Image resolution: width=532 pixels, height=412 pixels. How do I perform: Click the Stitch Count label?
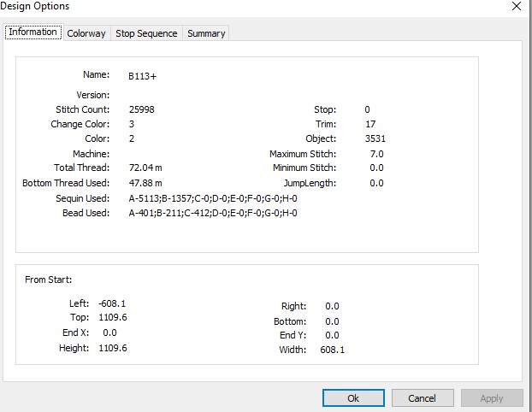(x=83, y=109)
